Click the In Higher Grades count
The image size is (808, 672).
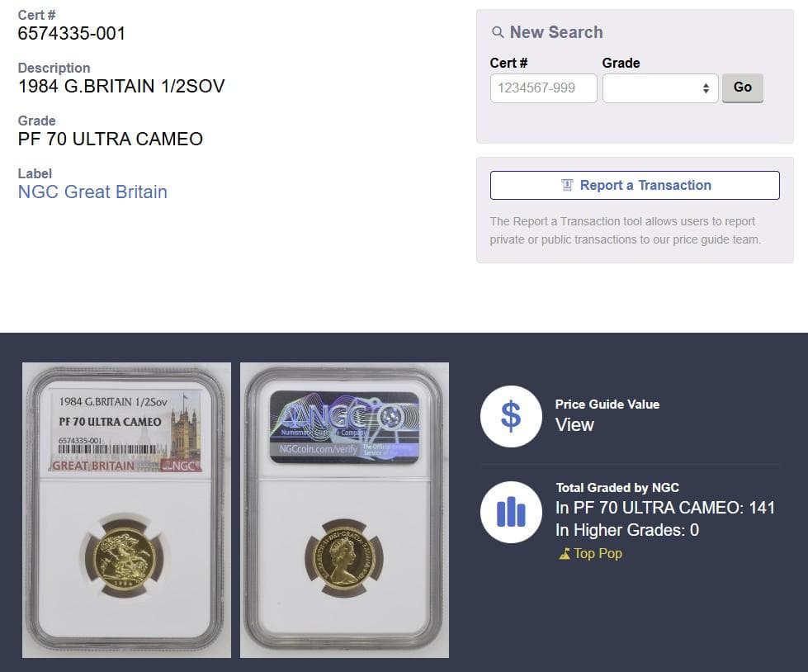pos(627,530)
